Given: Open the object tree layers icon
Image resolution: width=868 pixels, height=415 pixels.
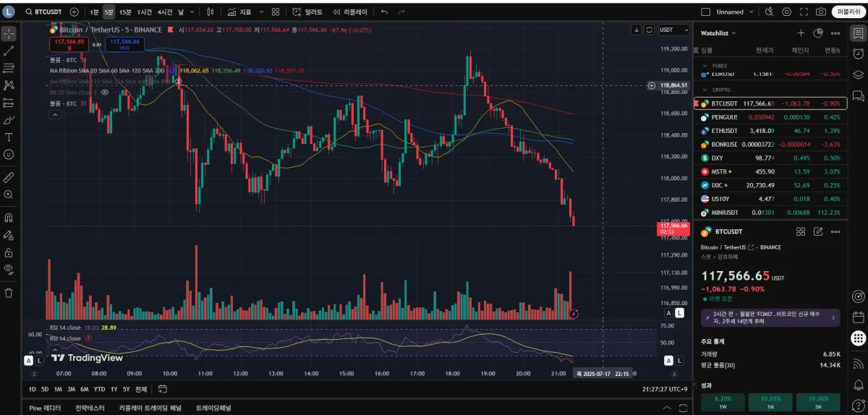Looking at the screenshot, I should point(858,74).
